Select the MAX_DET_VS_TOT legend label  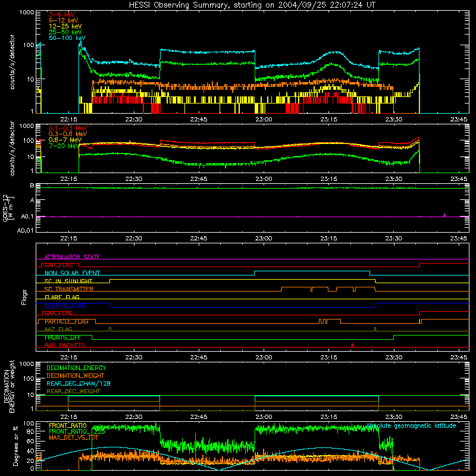pyautogui.click(x=73, y=437)
